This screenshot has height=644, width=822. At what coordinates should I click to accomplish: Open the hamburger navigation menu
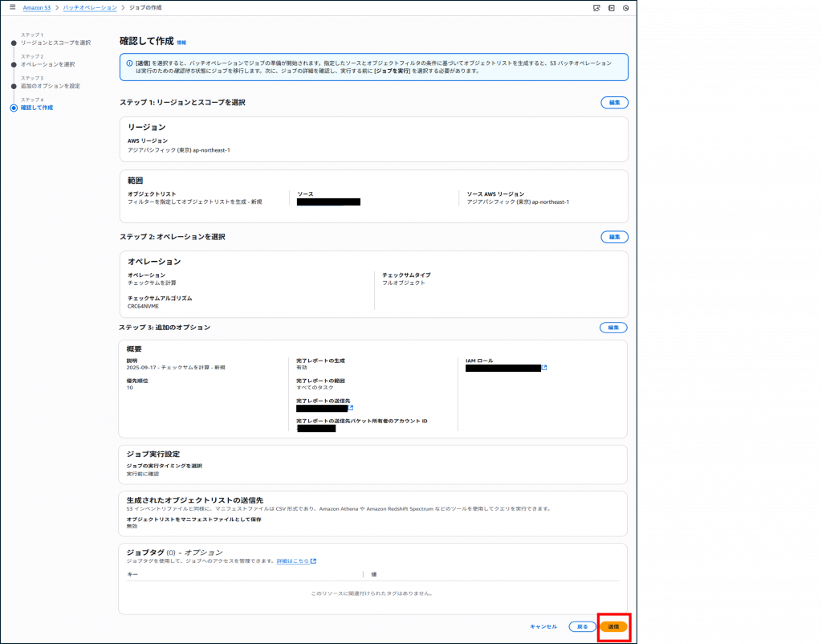(12, 7)
